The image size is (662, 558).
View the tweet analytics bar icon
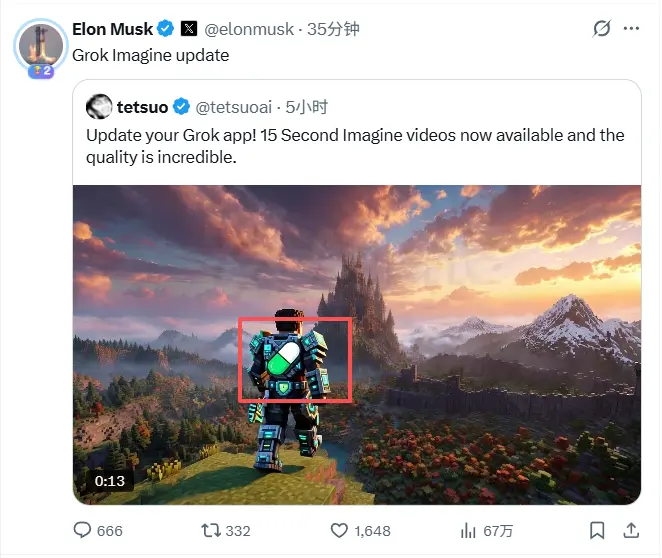tap(468, 531)
